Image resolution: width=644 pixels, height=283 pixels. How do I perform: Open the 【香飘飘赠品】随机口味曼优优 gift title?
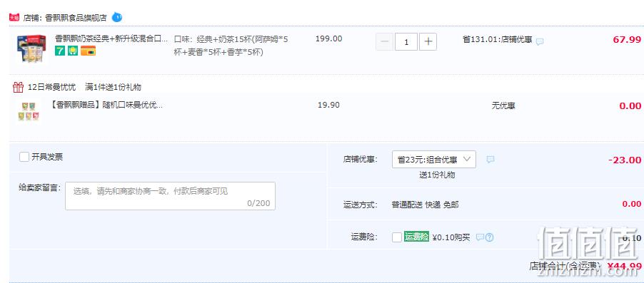(106, 105)
